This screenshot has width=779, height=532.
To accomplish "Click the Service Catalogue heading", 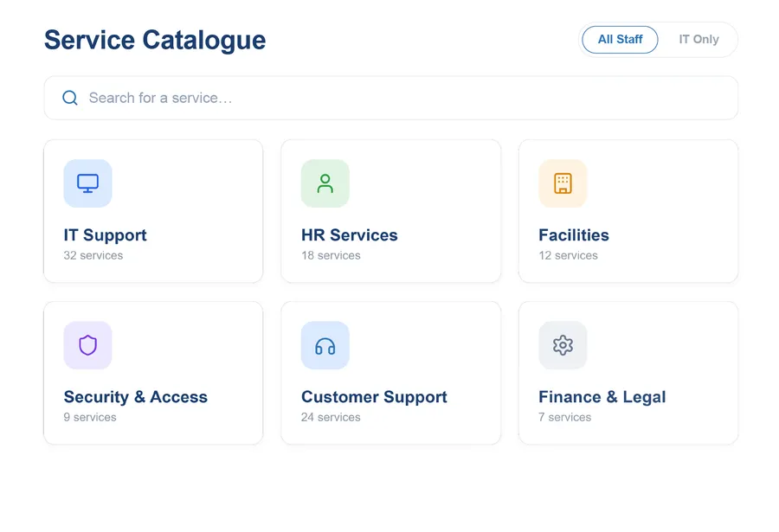I will pyautogui.click(x=155, y=41).
